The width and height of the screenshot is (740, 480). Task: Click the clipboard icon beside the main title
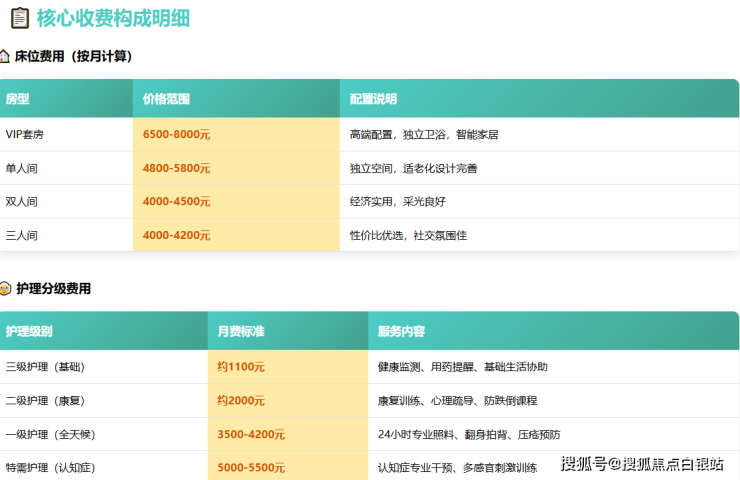click(19, 18)
